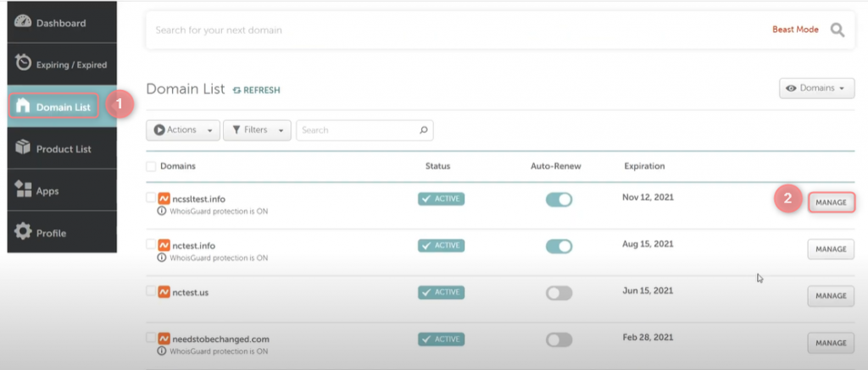
Task: Open the Domains view dropdown
Action: click(x=816, y=89)
